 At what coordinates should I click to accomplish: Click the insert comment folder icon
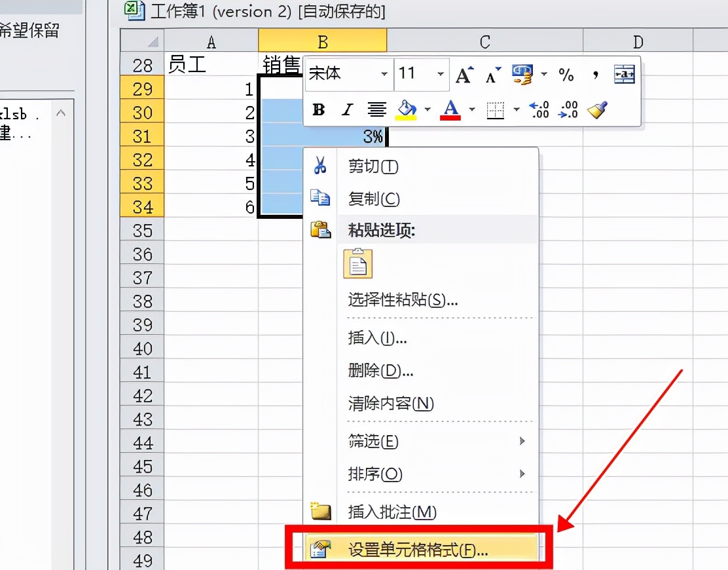click(320, 511)
